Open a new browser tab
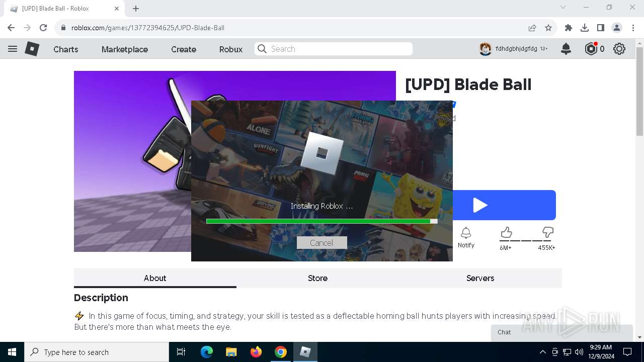The image size is (644, 362). (136, 9)
